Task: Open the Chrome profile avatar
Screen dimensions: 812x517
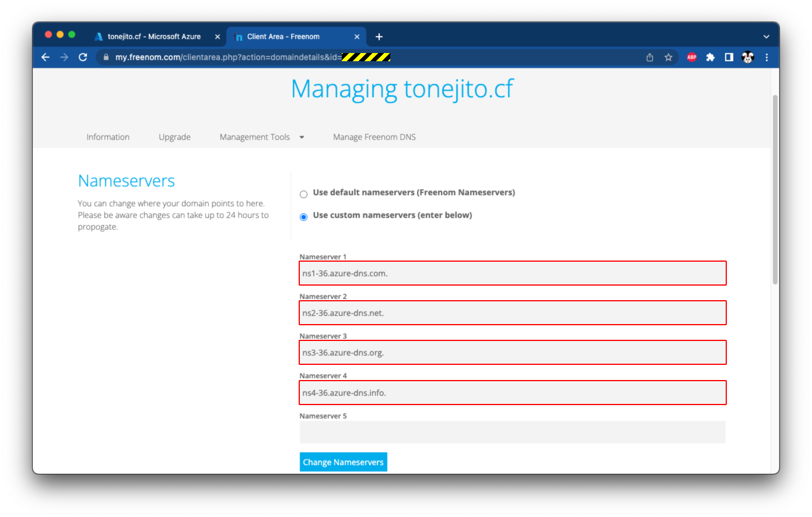Action: 748,57
